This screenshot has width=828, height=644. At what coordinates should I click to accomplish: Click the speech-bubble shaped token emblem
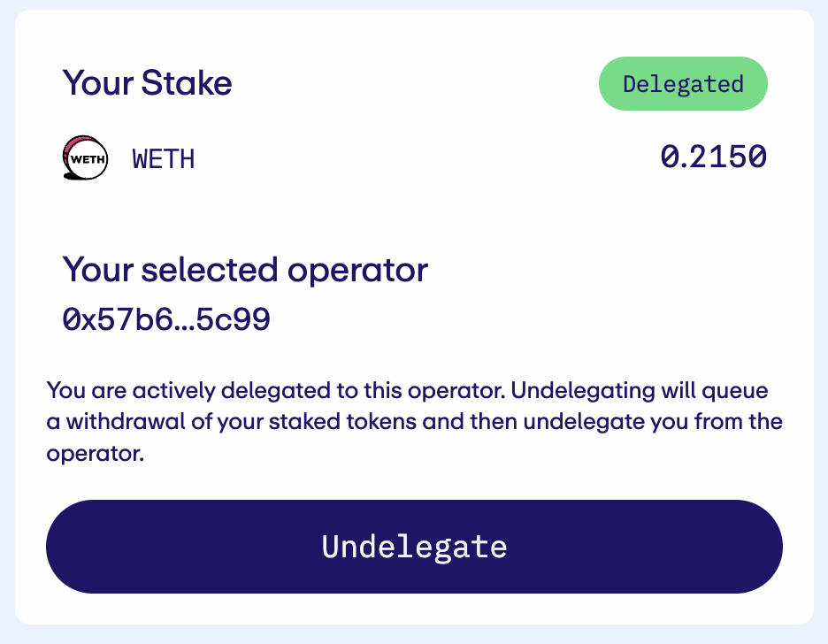click(x=84, y=157)
